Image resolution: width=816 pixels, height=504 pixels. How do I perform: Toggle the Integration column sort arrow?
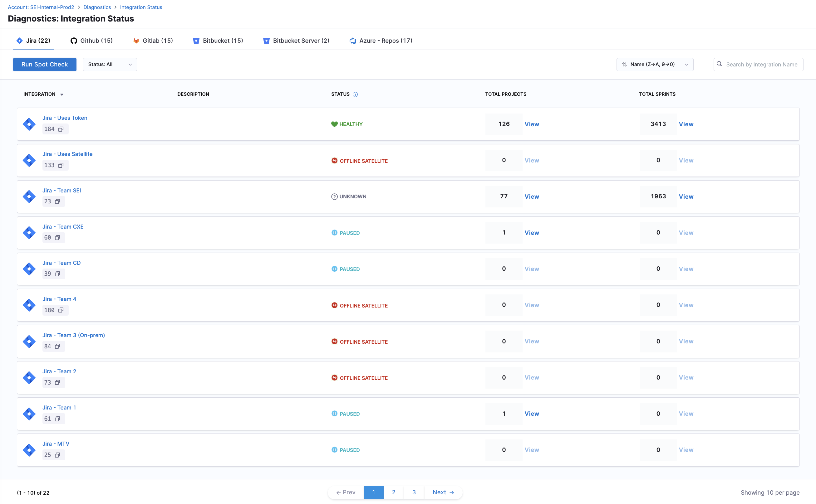click(x=62, y=94)
